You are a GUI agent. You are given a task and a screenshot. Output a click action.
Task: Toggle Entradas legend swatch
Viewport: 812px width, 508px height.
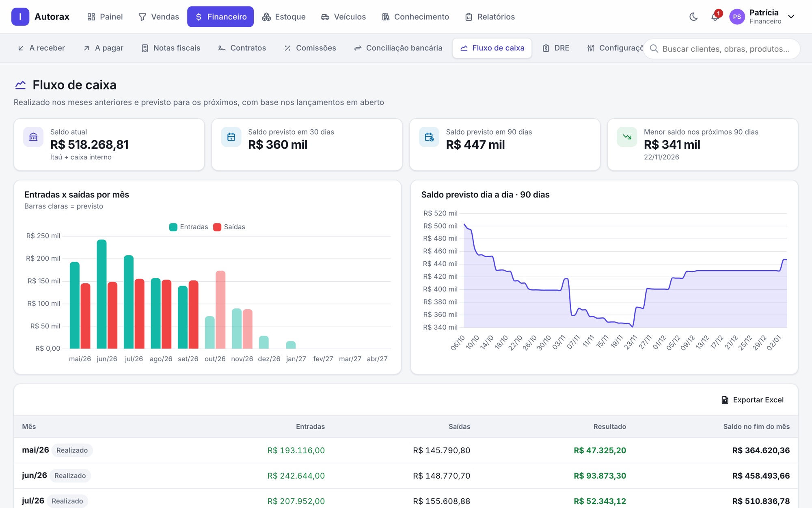click(173, 227)
